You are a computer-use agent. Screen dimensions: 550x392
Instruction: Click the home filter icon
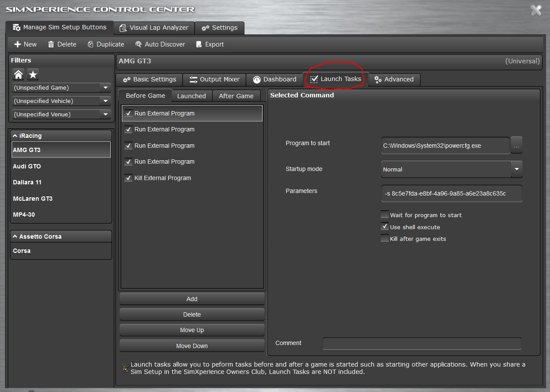coord(18,75)
